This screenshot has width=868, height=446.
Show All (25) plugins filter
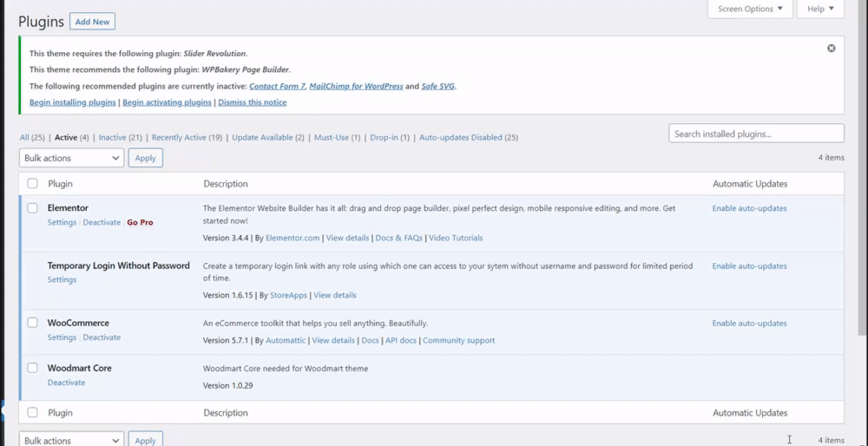click(32, 137)
